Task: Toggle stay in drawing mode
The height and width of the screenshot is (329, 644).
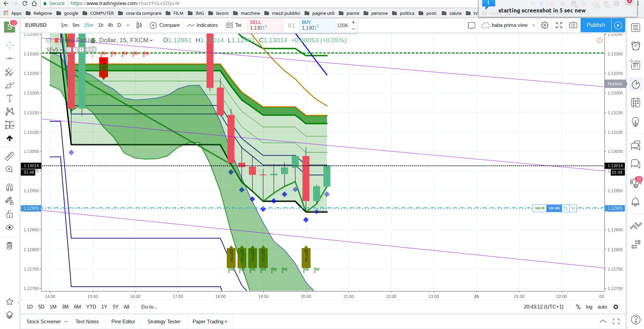Action: point(10,201)
